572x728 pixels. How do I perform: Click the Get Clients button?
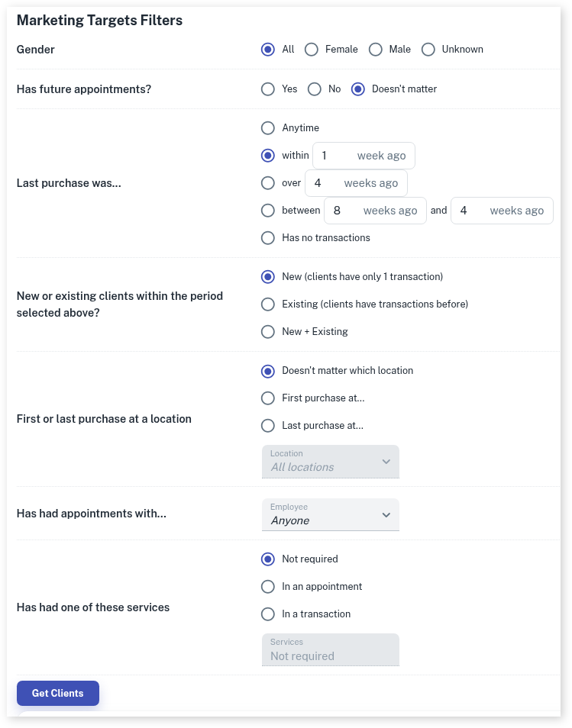(58, 693)
